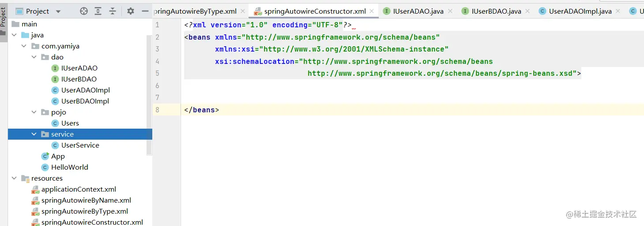Select the resources folder
This screenshot has height=226, width=644.
(47, 178)
